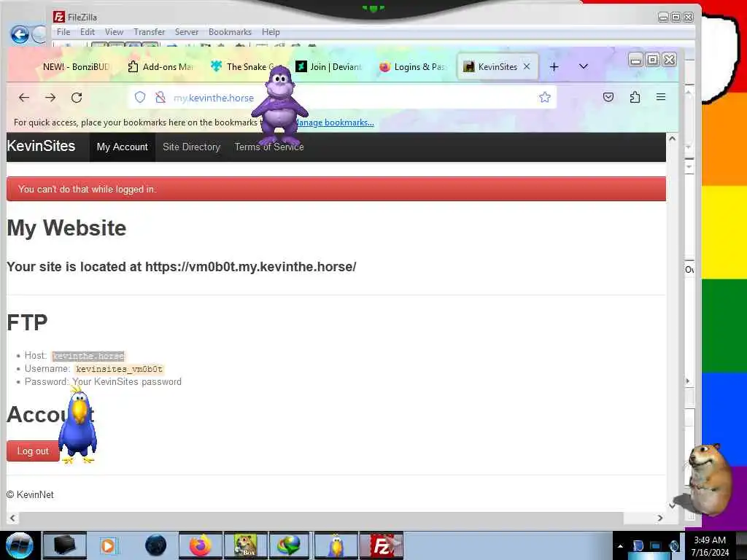Minimize the Firefox window
This screenshot has width=747, height=560.
coord(636,60)
